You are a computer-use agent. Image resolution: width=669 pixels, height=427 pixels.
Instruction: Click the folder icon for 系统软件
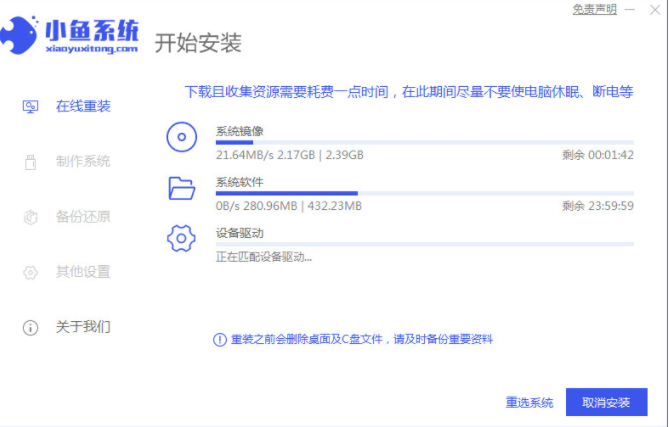coord(181,188)
